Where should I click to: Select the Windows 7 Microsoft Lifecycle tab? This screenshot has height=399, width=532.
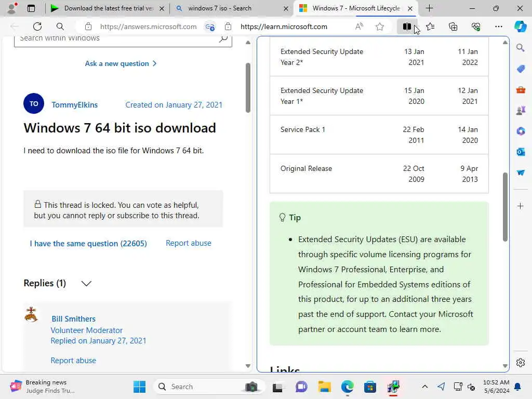pos(356,8)
